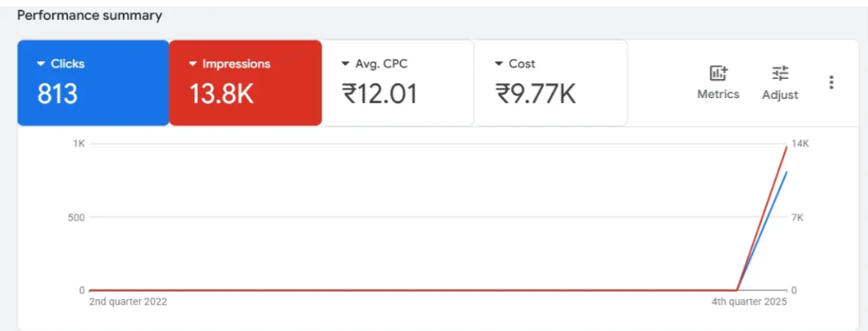Click the red Impressions line peak
The height and width of the screenshot is (331, 868).
click(786, 148)
